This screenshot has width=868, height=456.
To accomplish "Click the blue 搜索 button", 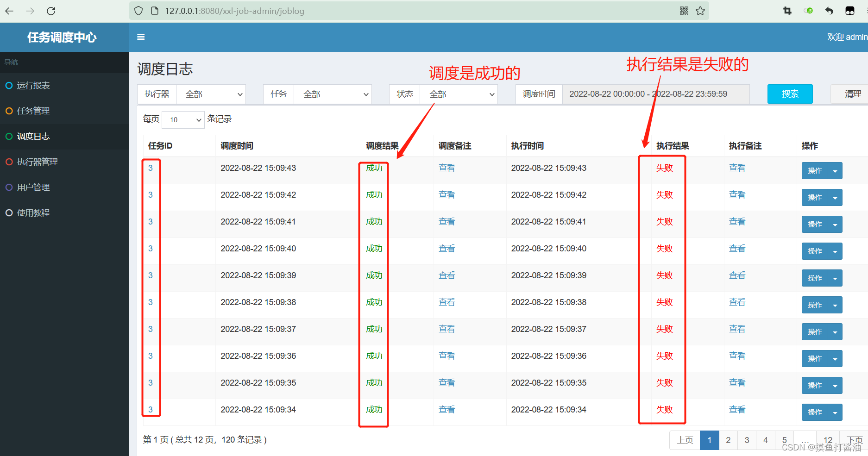I will click(x=790, y=94).
